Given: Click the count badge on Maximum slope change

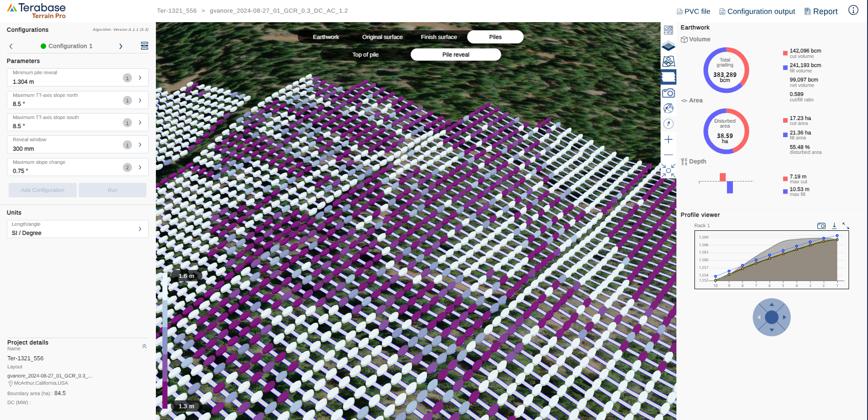Looking at the screenshot, I should 127,167.
